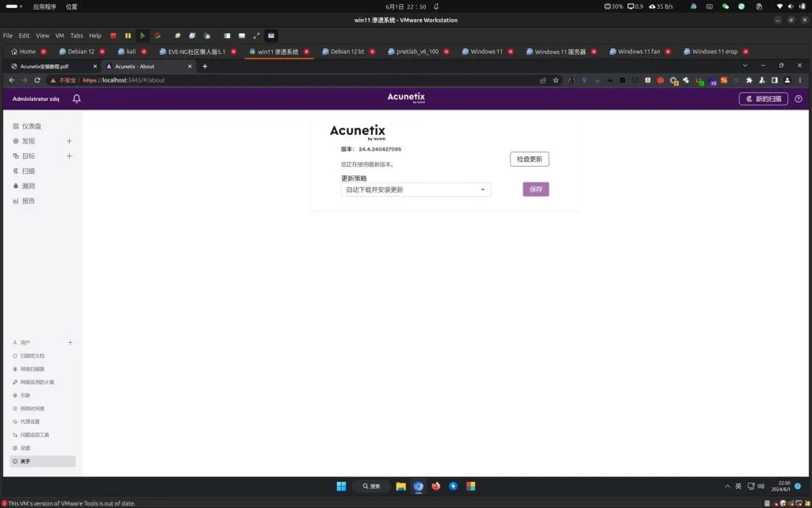Click the purple 保存 save button
The width and height of the screenshot is (812, 508).
535,189
